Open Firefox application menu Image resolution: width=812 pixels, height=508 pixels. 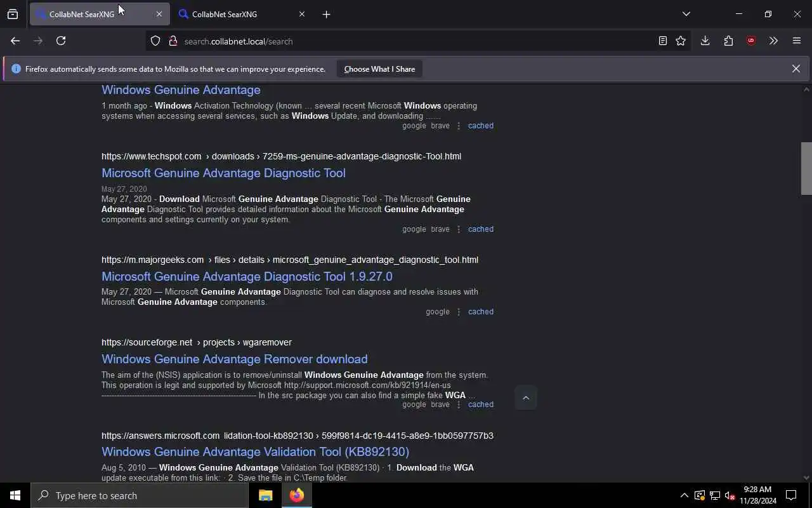tap(797, 41)
